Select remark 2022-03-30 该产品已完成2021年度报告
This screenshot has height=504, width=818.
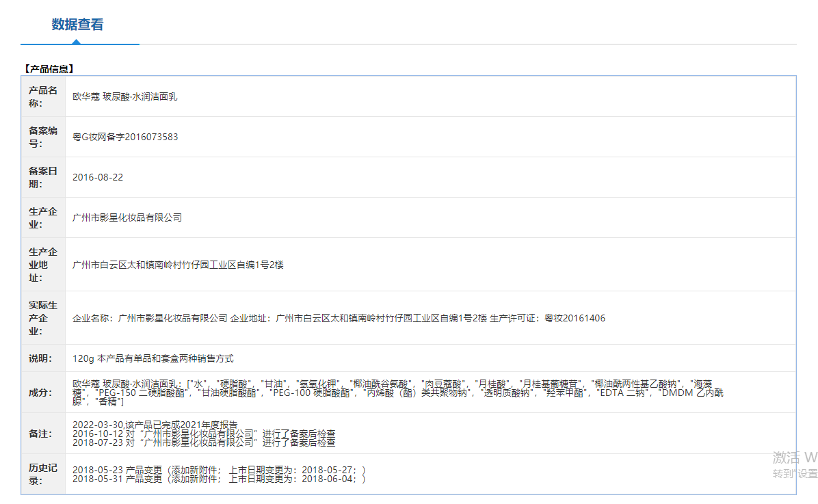155,425
